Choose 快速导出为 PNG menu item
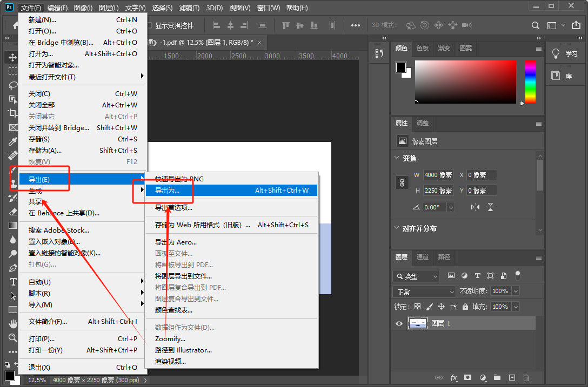 231,179
